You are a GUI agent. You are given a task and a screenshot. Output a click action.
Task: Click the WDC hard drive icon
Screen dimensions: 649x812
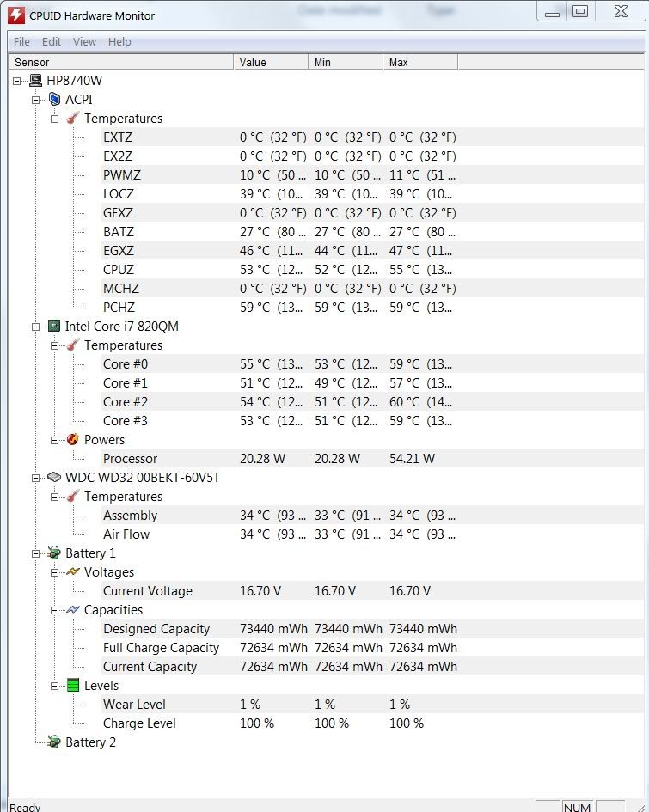(x=54, y=478)
